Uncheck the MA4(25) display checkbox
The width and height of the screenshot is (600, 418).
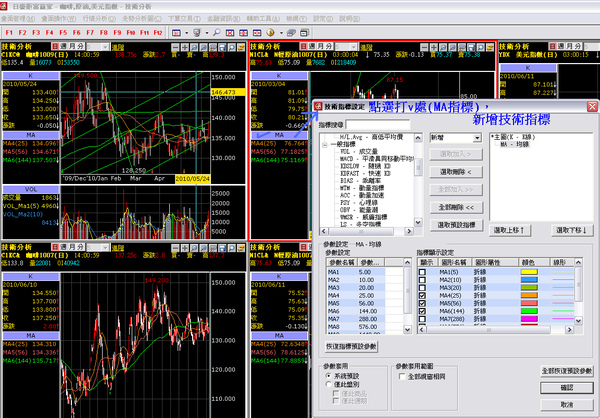coord(423,296)
